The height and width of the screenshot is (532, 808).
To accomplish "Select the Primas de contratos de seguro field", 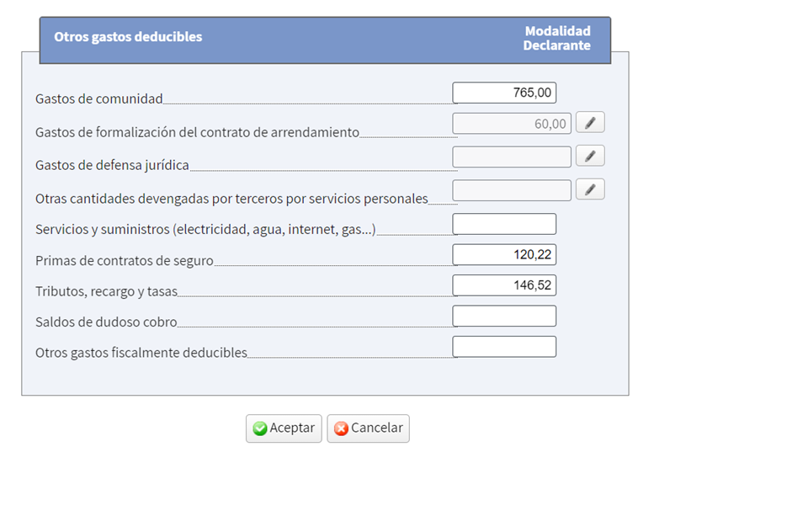I will [504, 254].
